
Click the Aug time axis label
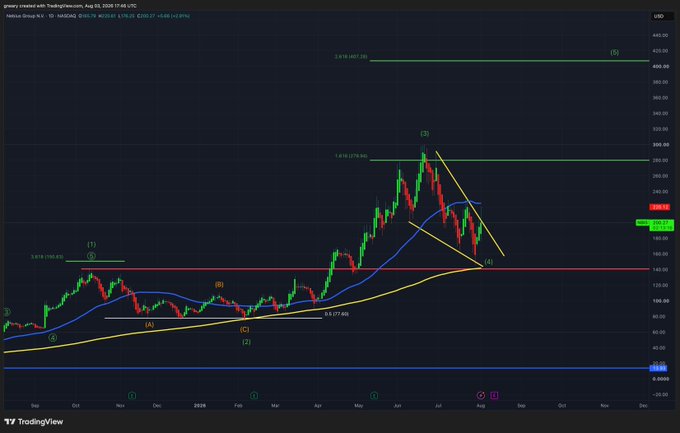pos(481,406)
